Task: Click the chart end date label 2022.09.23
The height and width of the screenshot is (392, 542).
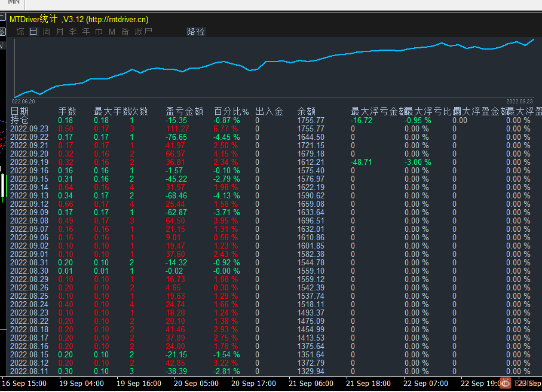Action: tap(519, 101)
